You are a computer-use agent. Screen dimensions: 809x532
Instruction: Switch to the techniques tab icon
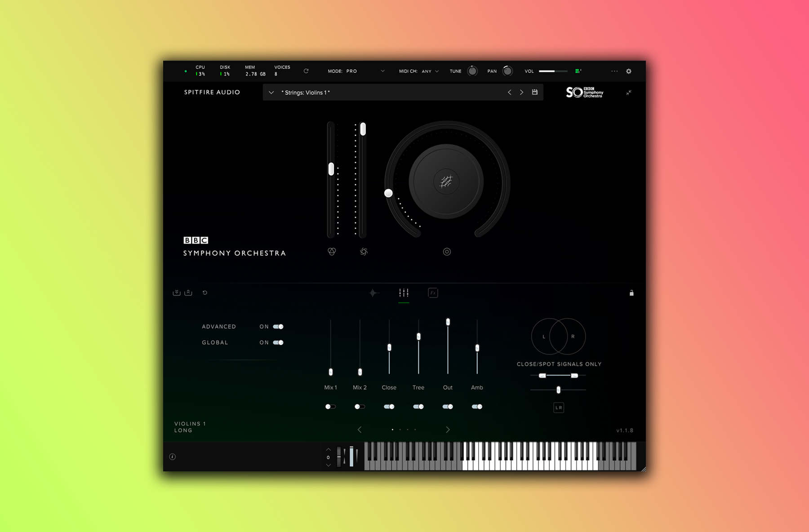pyautogui.click(x=373, y=293)
